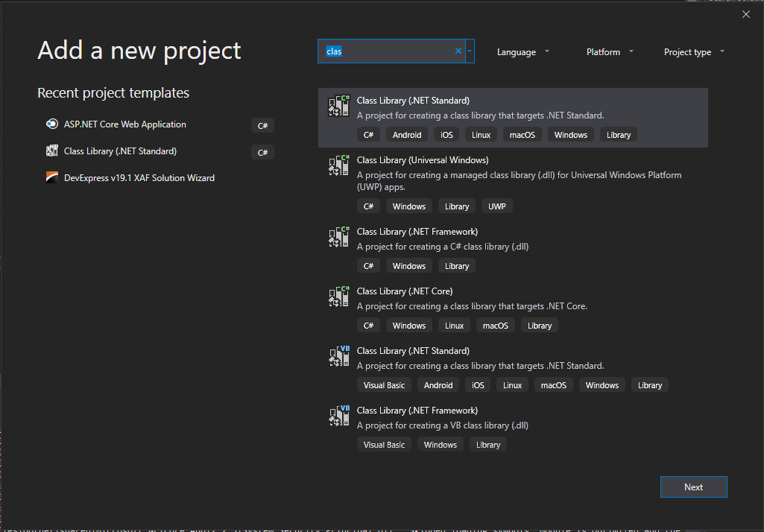This screenshot has width=764, height=532.
Task: Select the Class Library (.NET Core) title
Action: (405, 291)
